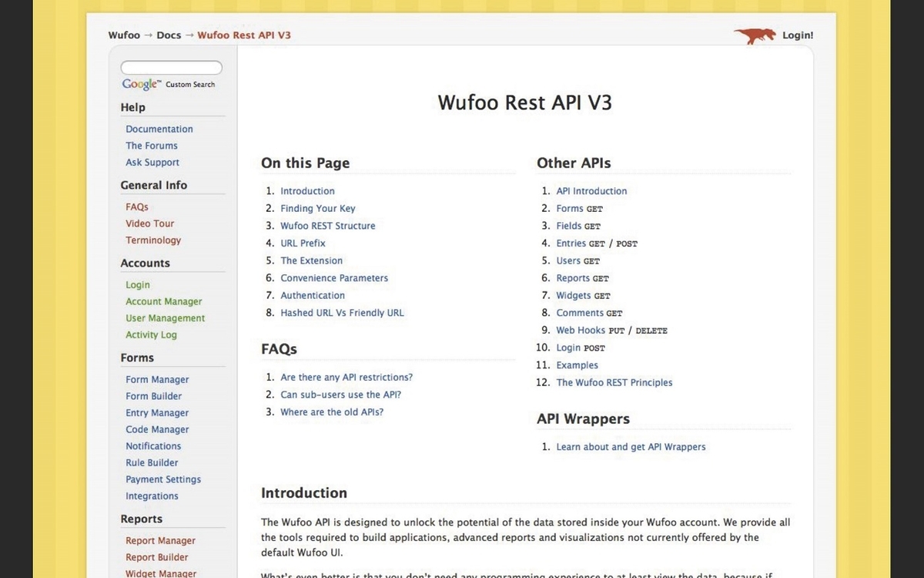Open API Introduction under Other APIs
The height and width of the screenshot is (578, 924).
coord(591,191)
